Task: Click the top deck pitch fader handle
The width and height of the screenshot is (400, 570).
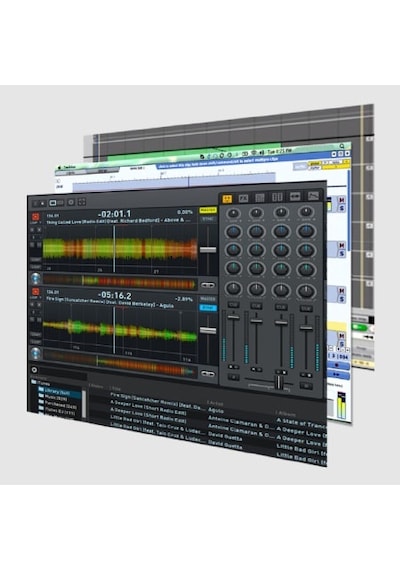Action: coord(208,249)
